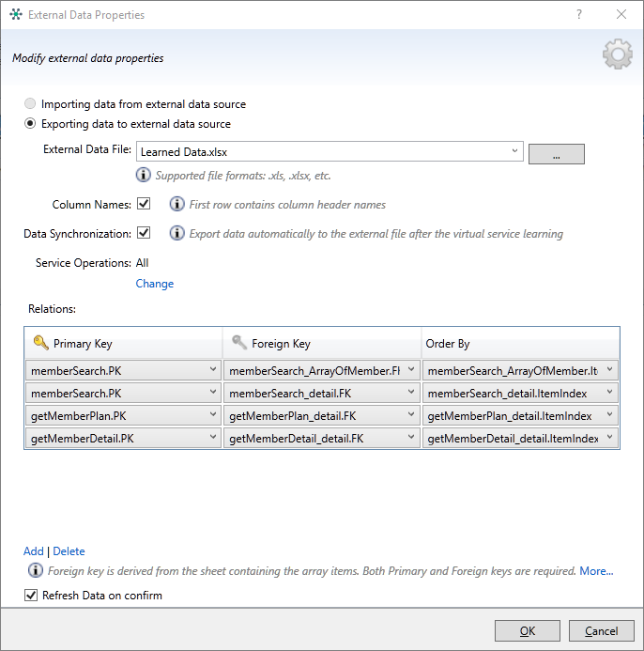Screen dimensions: 644x651
Task: Click info icon beside supported file formats
Action: pos(144,175)
